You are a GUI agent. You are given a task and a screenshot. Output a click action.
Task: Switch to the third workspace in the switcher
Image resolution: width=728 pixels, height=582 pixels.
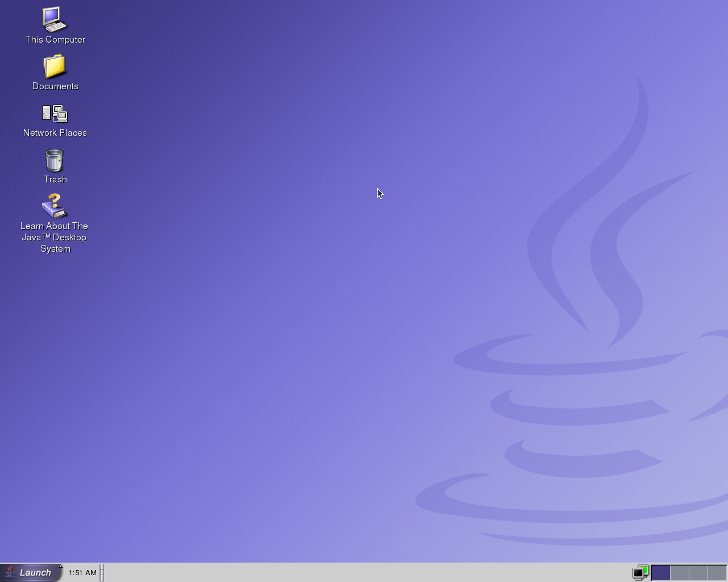tap(698, 572)
